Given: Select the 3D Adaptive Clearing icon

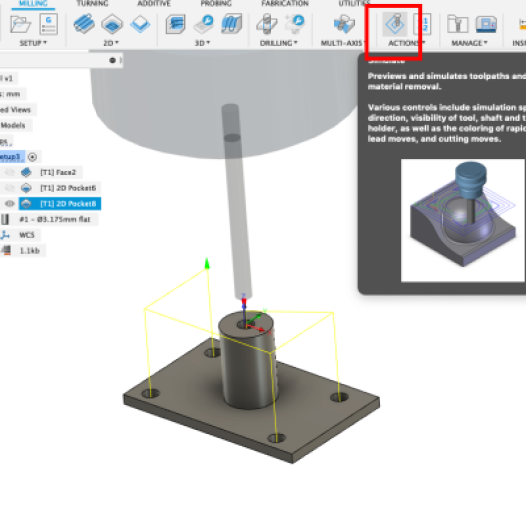Looking at the screenshot, I should coord(176,24).
